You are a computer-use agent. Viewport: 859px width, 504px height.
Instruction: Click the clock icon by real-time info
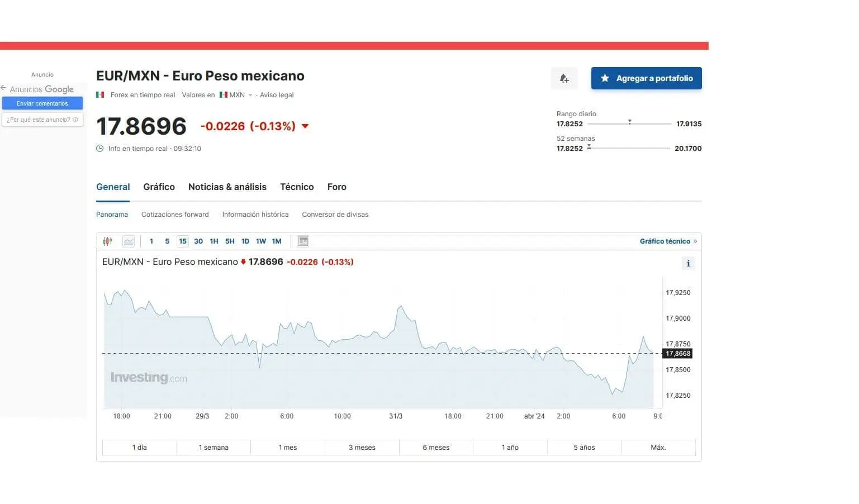pos(100,149)
